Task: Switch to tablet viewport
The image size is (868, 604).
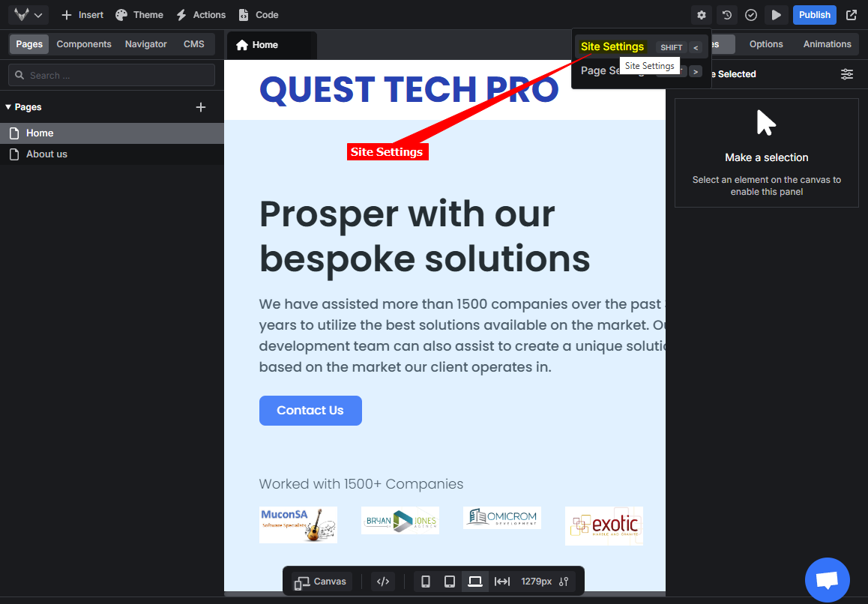Action: click(x=450, y=582)
